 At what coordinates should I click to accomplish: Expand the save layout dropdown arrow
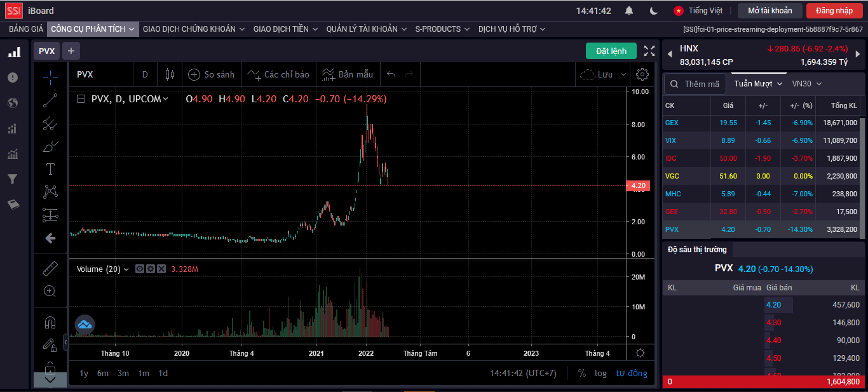[x=623, y=74]
